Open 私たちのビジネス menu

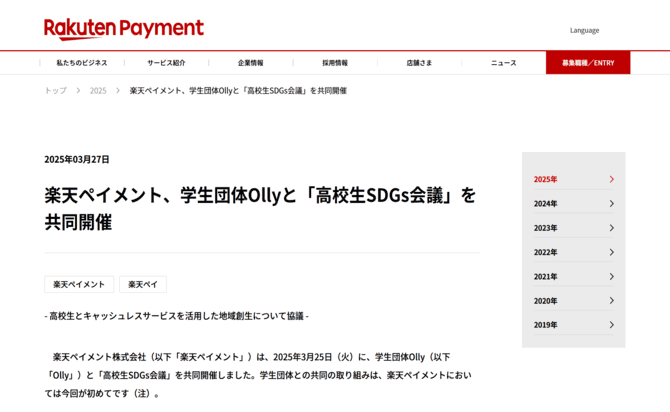coord(82,63)
